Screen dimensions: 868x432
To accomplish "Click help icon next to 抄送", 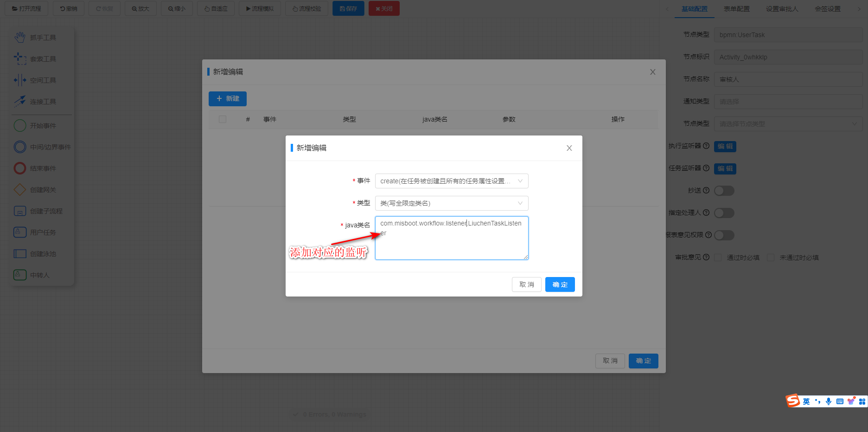I will pos(706,190).
